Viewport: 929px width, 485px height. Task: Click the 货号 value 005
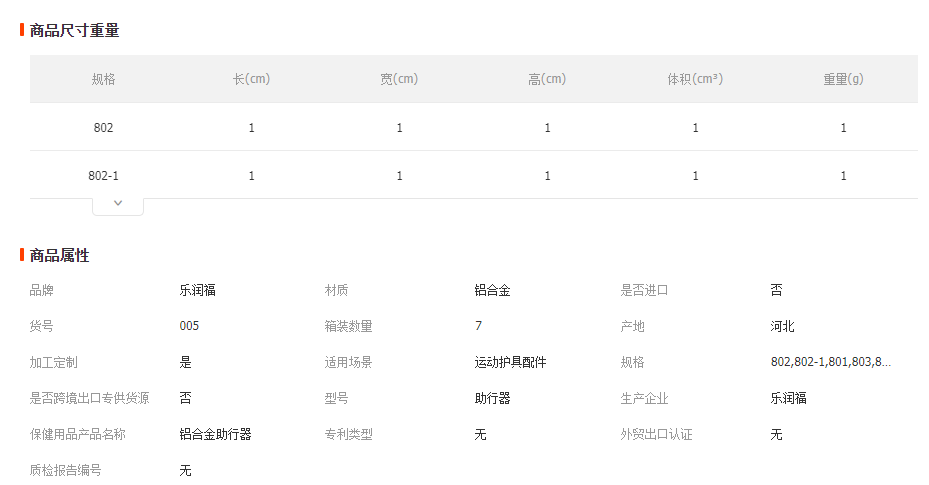(x=189, y=326)
